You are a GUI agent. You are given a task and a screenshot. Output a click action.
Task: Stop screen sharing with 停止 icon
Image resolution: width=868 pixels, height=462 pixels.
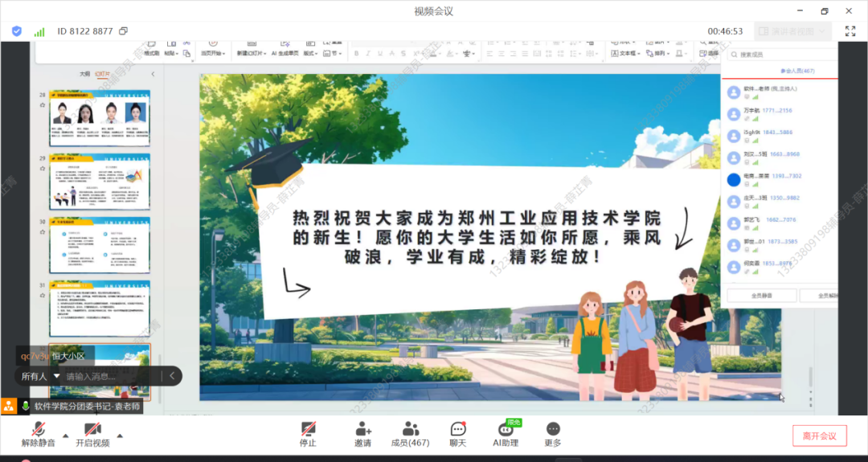[x=308, y=434]
